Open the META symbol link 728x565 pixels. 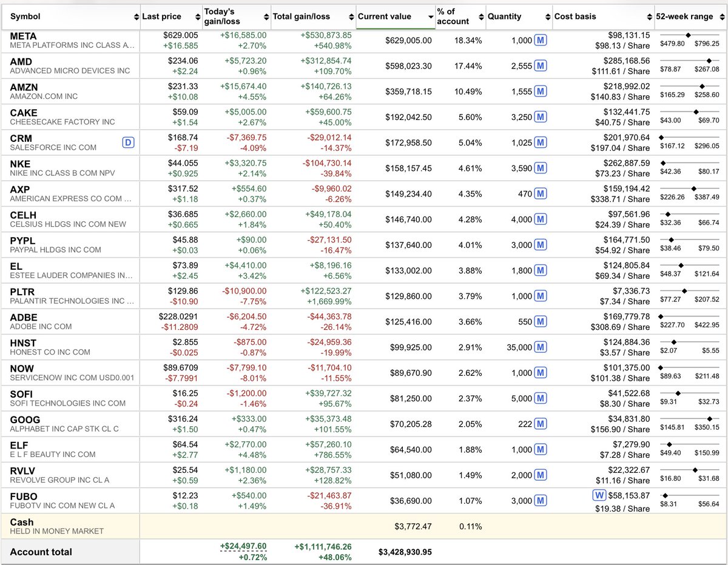tap(23, 36)
